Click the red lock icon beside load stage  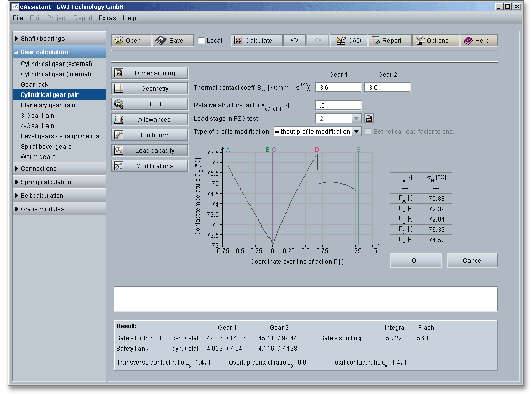(369, 119)
